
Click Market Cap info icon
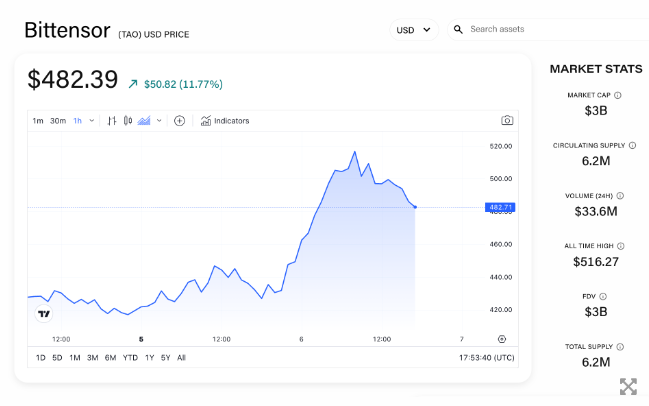618,95
